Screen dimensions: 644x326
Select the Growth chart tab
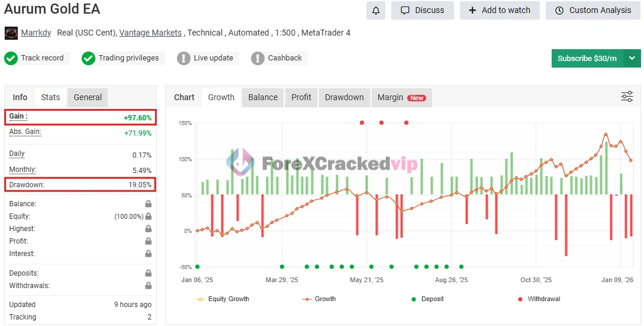coord(221,97)
